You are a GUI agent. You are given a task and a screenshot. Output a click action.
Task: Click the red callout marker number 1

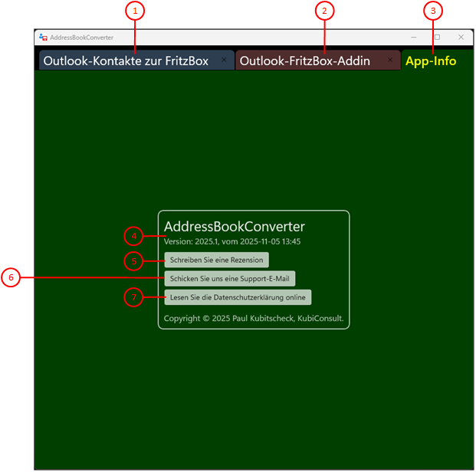tap(135, 11)
